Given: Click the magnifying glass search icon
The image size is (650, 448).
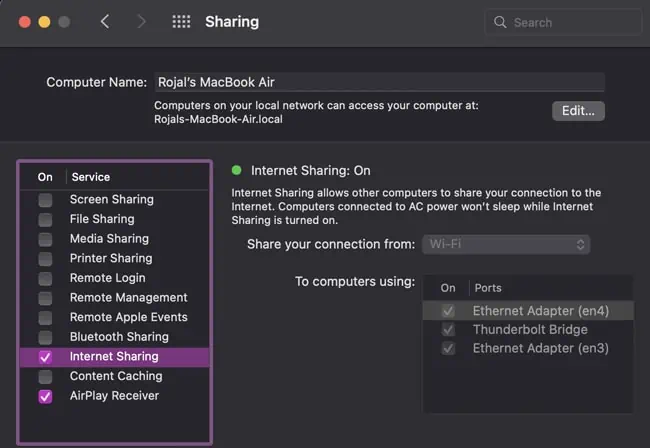Looking at the screenshot, I should point(500,22).
